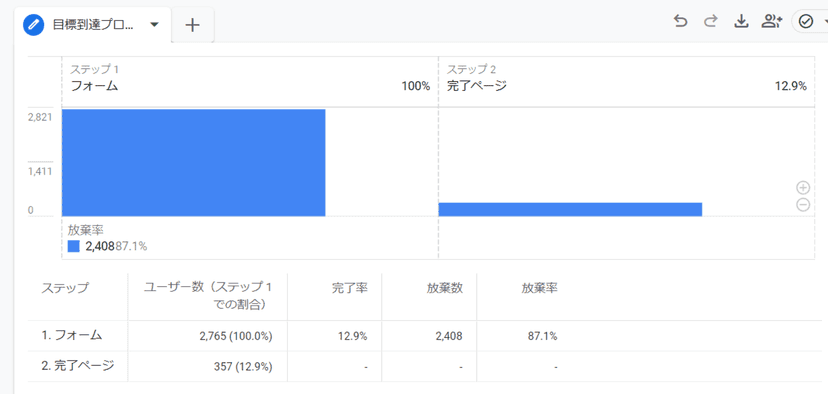Zoom in with the plus magnifier icon
The height and width of the screenshot is (394, 828).
(803, 187)
